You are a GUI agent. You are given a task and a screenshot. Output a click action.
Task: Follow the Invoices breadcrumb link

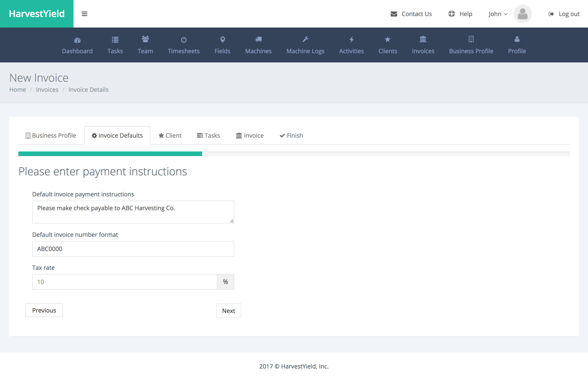click(x=47, y=89)
